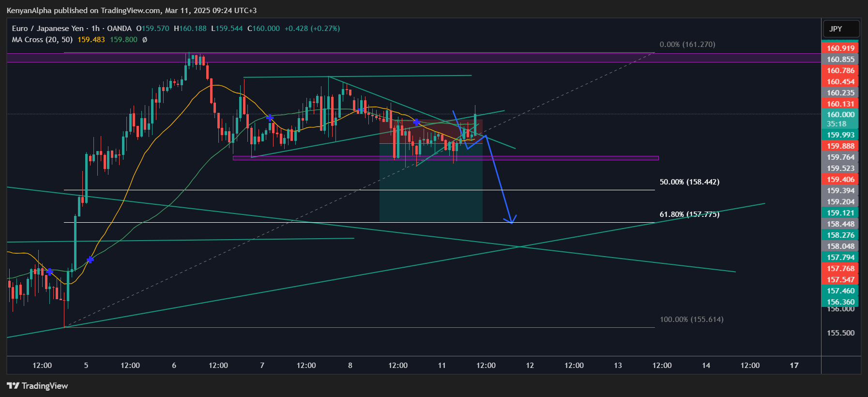
Task: Click the 158.048 price axis label
Action: click(x=840, y=246)
